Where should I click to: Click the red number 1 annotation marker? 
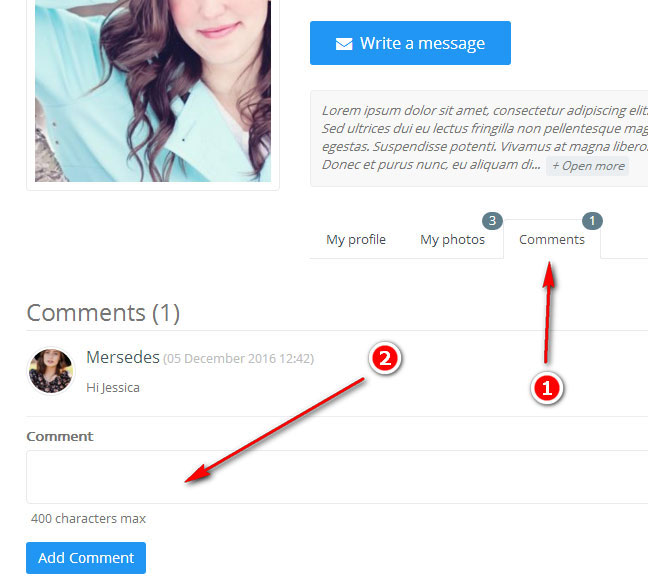545,389
